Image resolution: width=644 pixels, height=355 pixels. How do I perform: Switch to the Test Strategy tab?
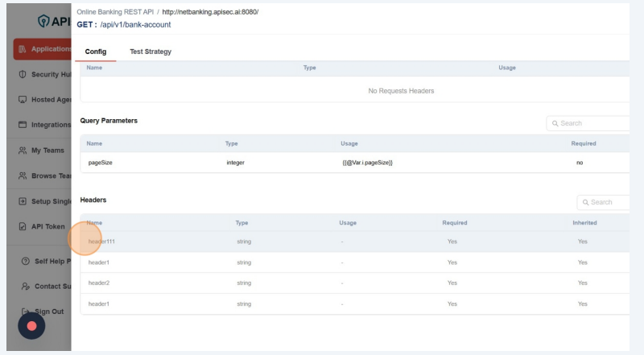pos(151,52)
